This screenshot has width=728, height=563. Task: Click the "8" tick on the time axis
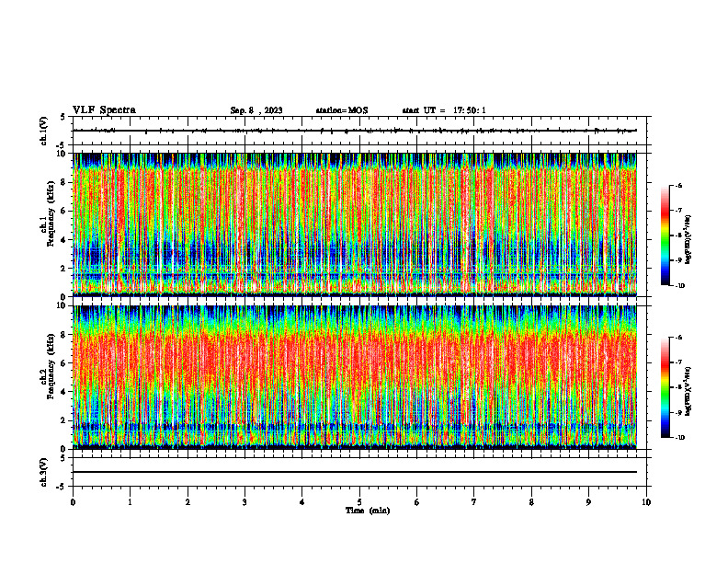[x=531, y=502]
